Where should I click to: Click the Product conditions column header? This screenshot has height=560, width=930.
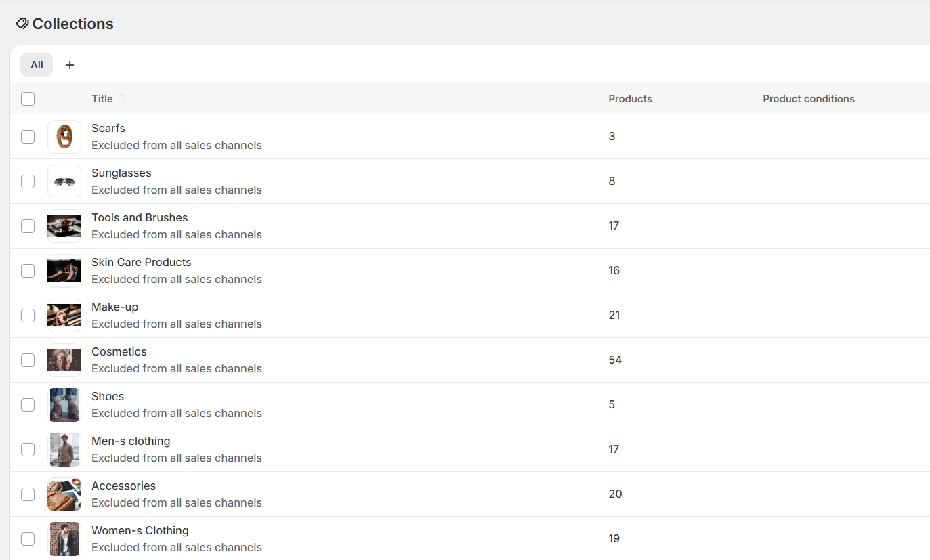(x=808, y=99)
